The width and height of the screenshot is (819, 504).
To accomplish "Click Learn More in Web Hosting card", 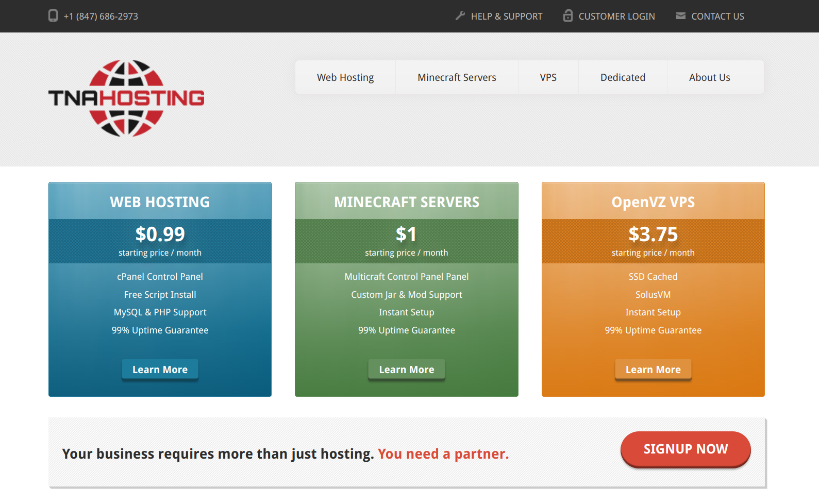I will [x=160, y=369].
